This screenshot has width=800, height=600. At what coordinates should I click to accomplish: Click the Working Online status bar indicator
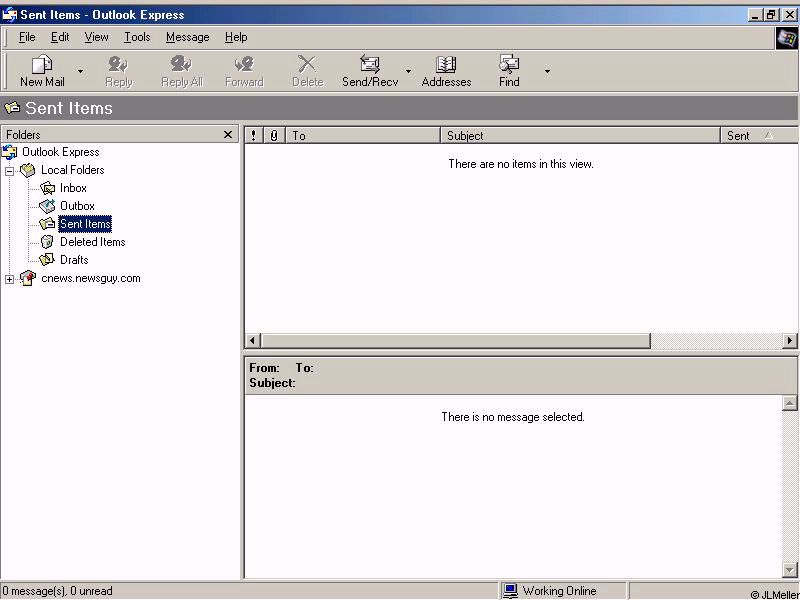(x=558, y=591)
